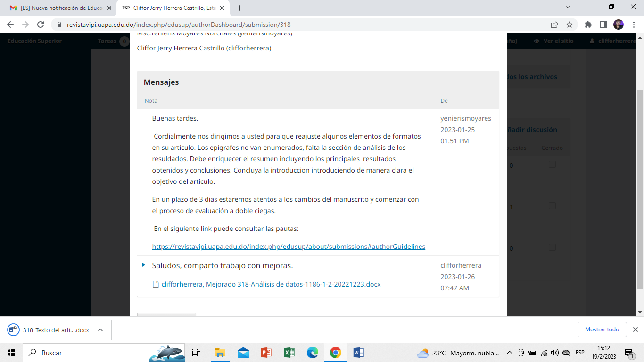
Task: Click the Mostrar todo downloads button
Action: click(602, 329)
